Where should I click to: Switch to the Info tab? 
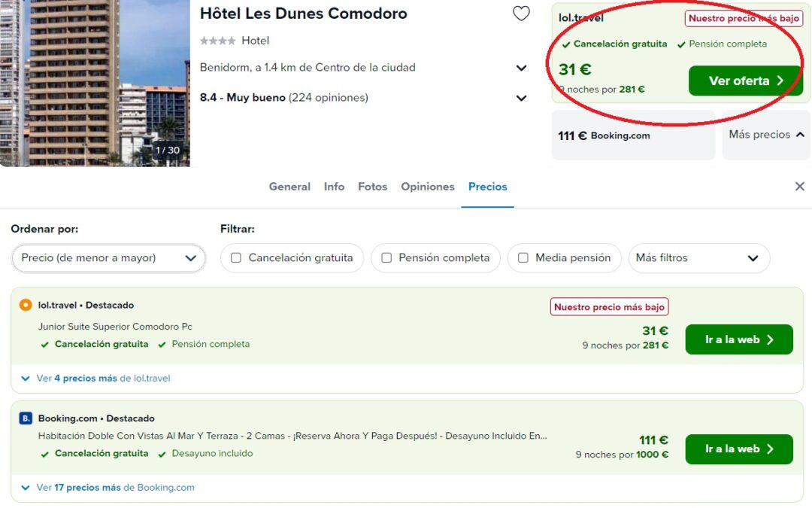pyautogui.click(x=334, y=187)
